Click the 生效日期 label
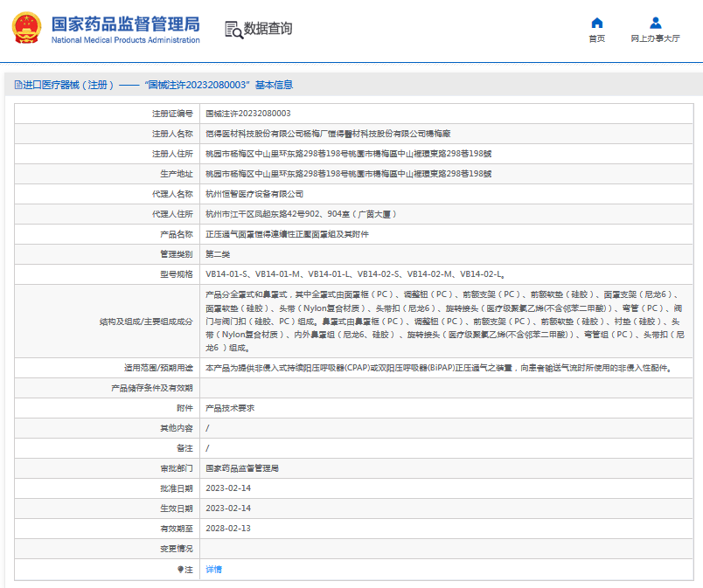703x588 pixels. pos(177,508)
